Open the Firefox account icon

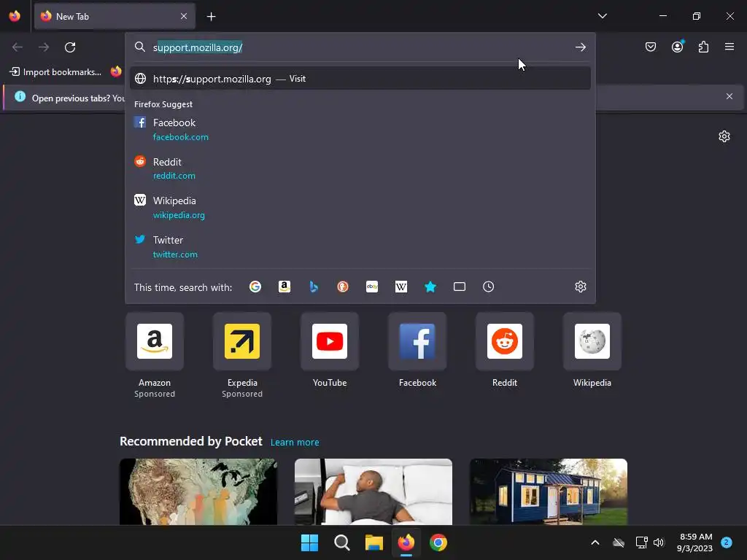[678, 47]
